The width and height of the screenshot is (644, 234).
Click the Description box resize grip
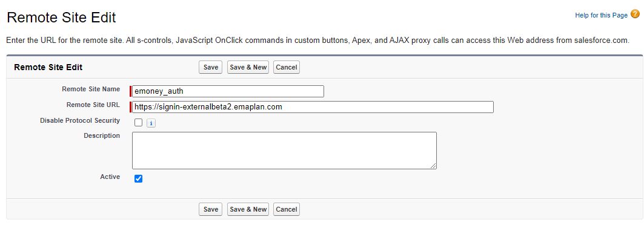433,166
